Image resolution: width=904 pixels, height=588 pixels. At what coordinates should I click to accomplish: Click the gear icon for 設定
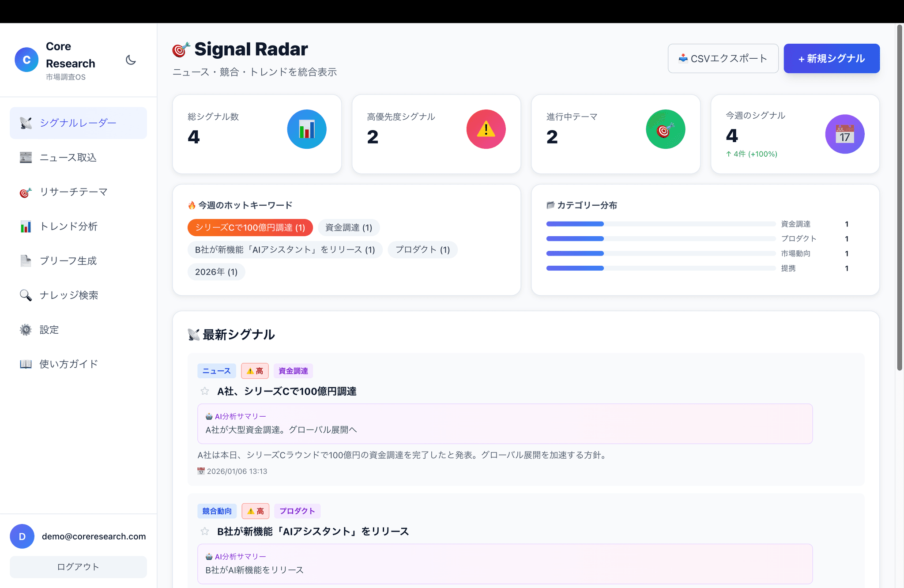26,329
